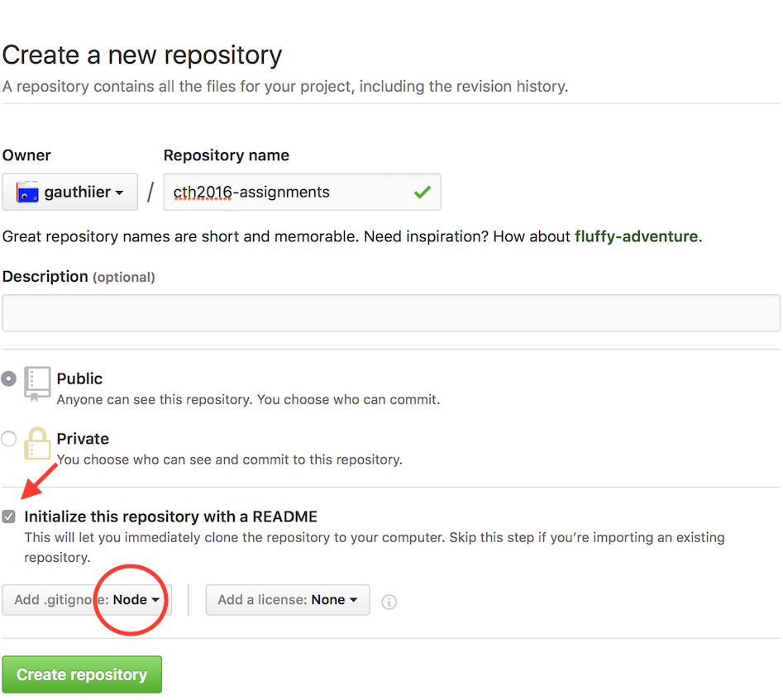
Task: Click the "Description (optional)" field label
Action: [x=79, y=277]
